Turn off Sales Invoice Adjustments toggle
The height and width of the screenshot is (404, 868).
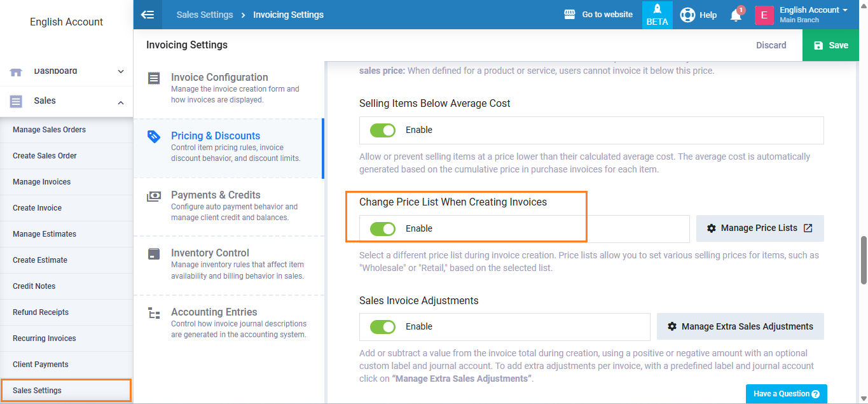(x=383, y=327)
